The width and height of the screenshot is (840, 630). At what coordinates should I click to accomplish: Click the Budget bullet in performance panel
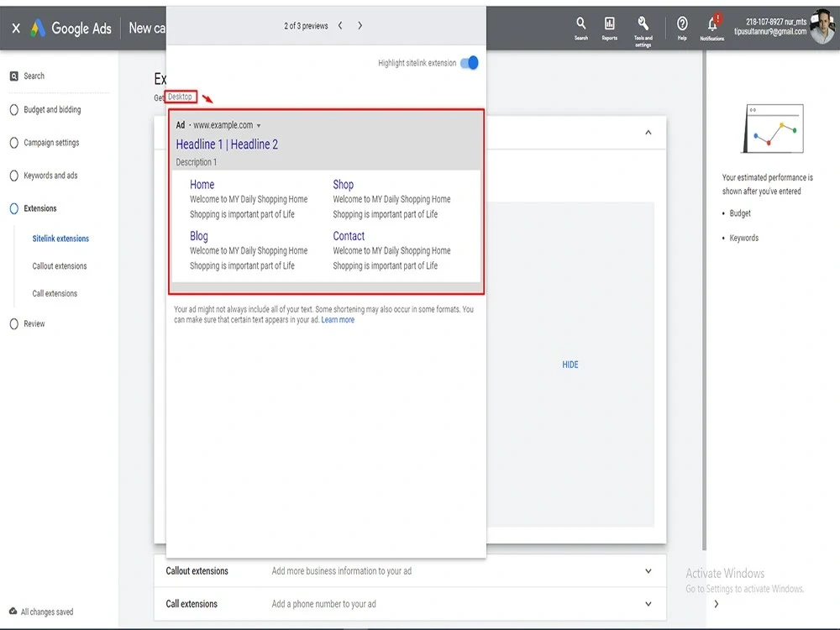click(740, 213)
